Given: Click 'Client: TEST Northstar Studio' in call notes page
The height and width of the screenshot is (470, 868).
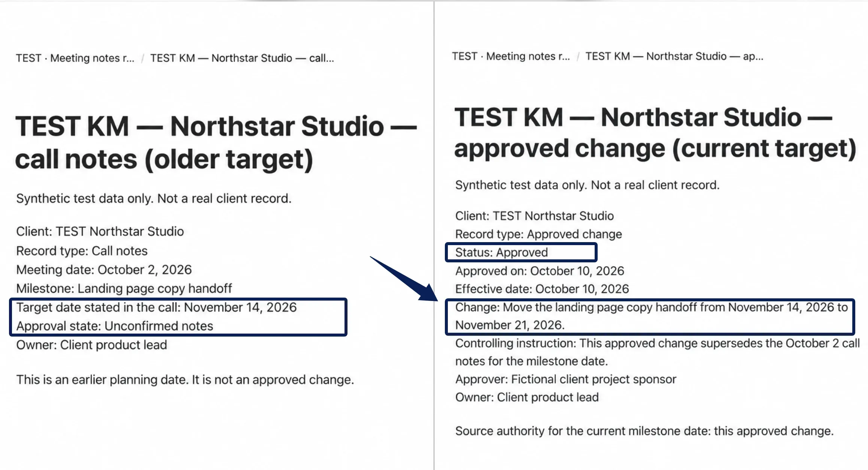Looking at the screenshot, I should (100, 231).
